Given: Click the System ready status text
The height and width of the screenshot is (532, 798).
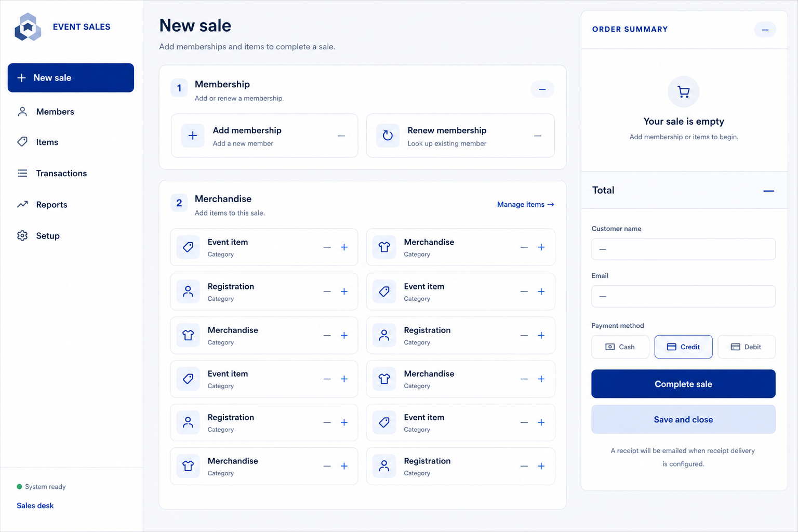Looking at the screenshot, I should coord(45,487).
